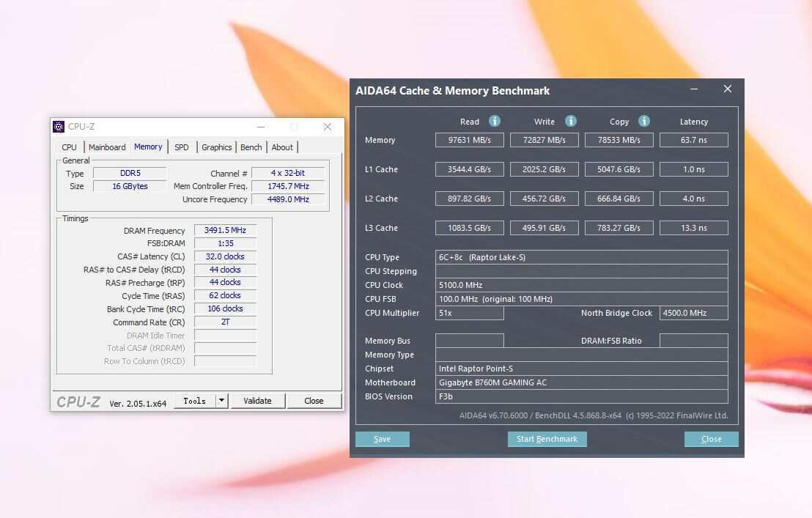Click the Read info icon in AIDA64
The image size is (812, 518).
point(495,121)
